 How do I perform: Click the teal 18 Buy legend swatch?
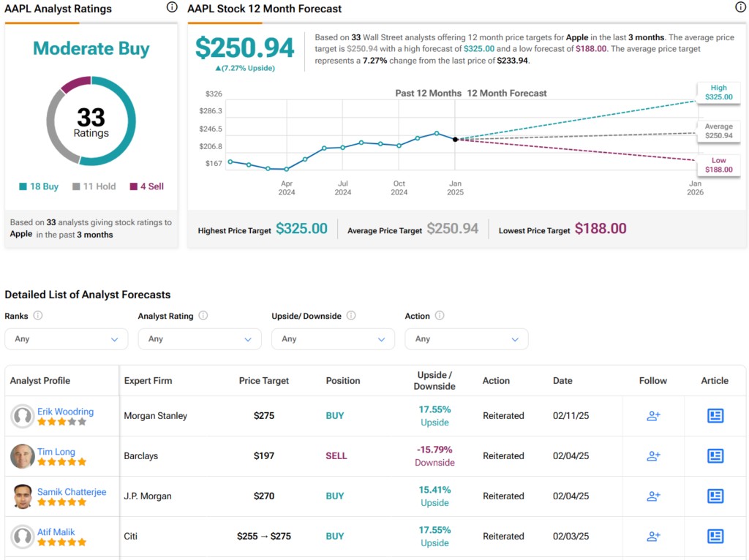coord(23,187)
